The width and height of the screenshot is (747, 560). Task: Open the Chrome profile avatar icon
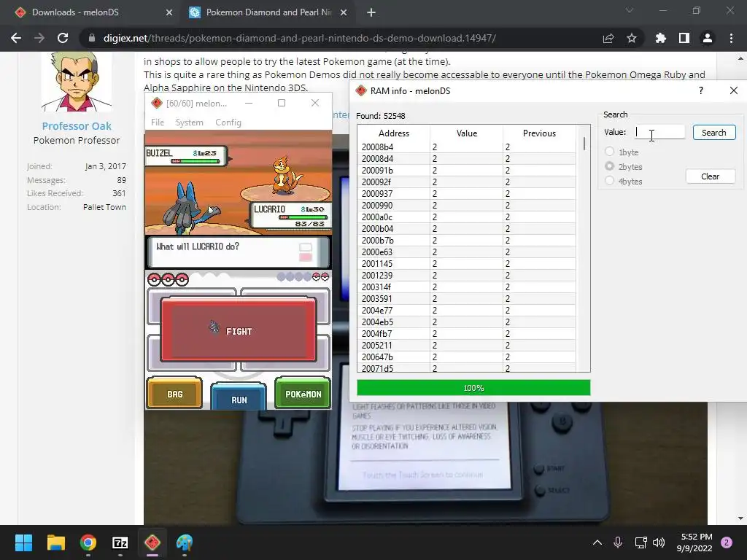[708, 38]
